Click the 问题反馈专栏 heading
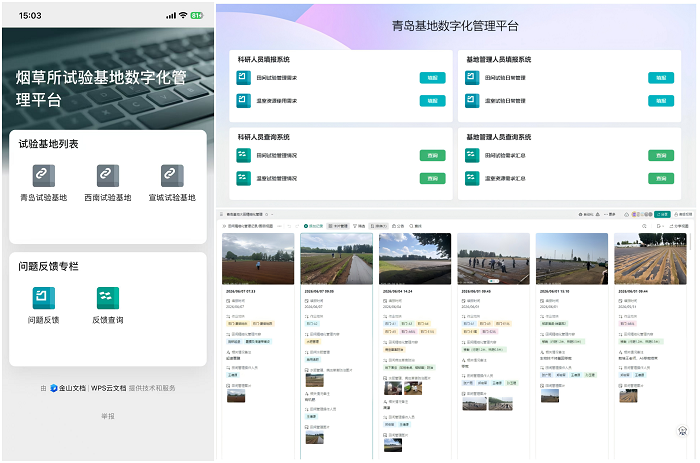The width and height of the screenshot is (700, 463). point(48,266)
